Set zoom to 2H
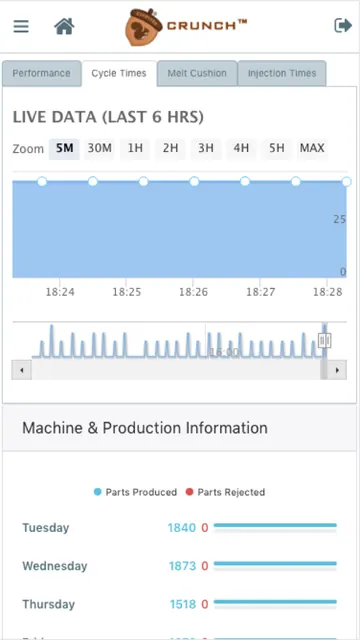 [171, 149]
